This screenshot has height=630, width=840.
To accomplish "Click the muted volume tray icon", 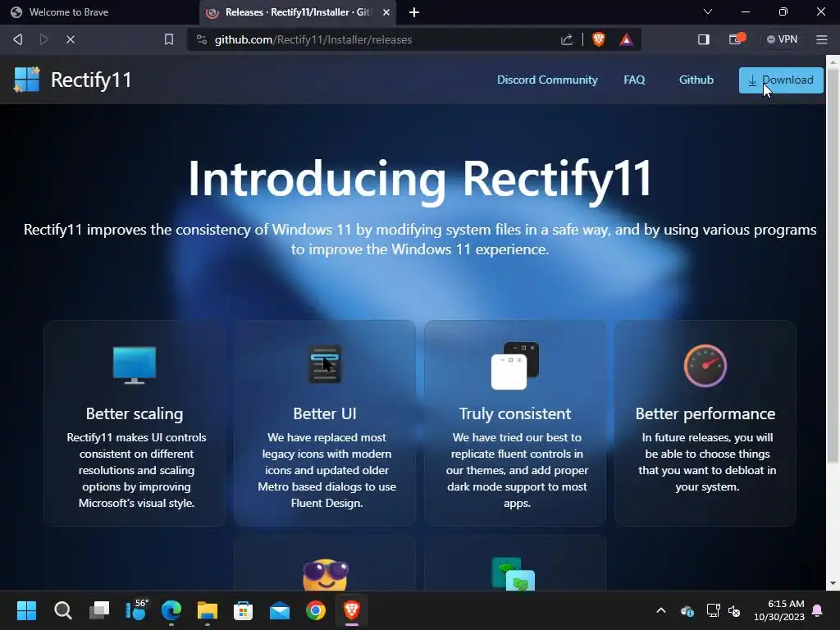I will [734, 610].
